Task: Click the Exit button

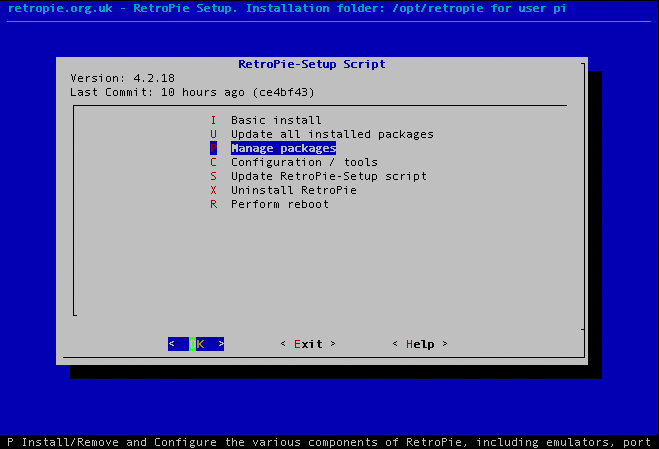Action: click(308, 344)
